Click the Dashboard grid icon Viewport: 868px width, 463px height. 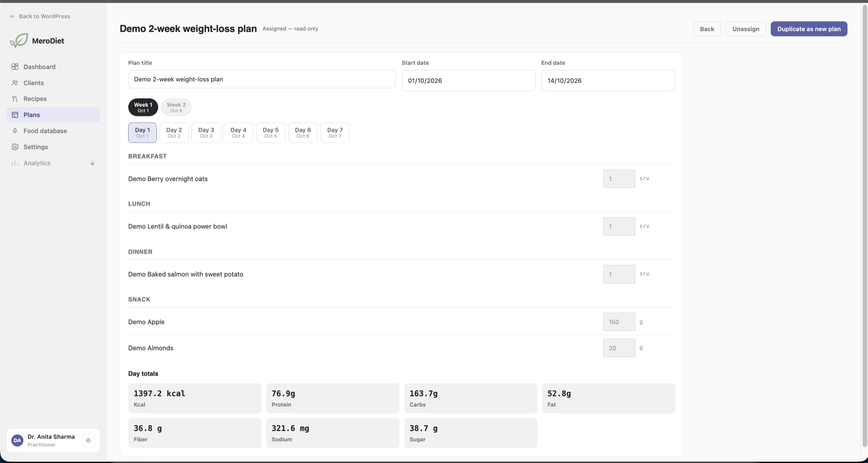[15, 67]
